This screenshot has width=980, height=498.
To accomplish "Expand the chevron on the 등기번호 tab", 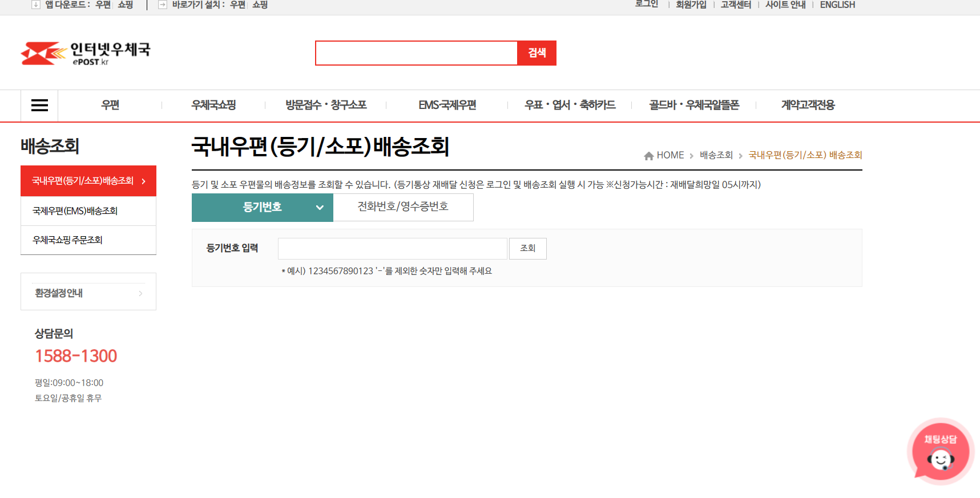I will pyautogui.click(x=320, y=208).
